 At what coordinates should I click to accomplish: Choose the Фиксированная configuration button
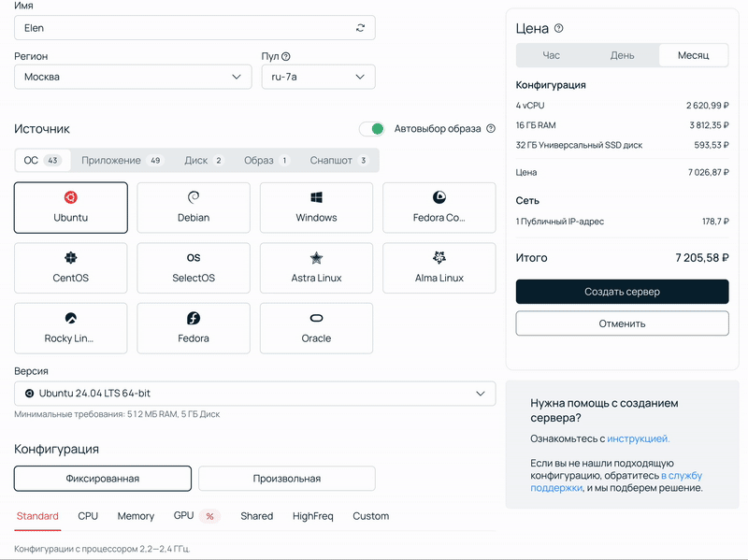[x=103, y=479]
